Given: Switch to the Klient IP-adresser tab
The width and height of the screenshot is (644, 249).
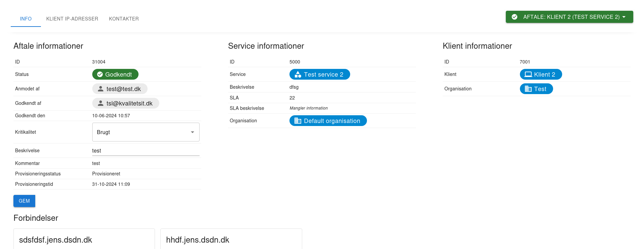Looking at the screenshot, I should [x=72, y=19].
